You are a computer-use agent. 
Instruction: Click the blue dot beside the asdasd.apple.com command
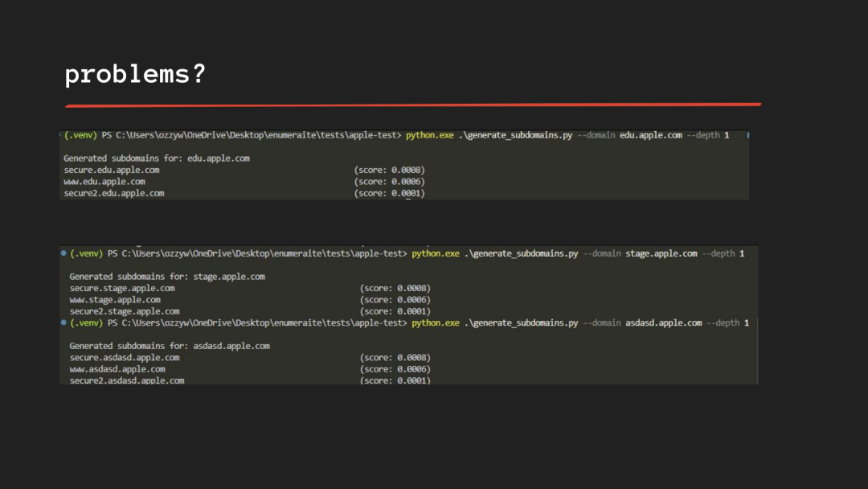63,323
